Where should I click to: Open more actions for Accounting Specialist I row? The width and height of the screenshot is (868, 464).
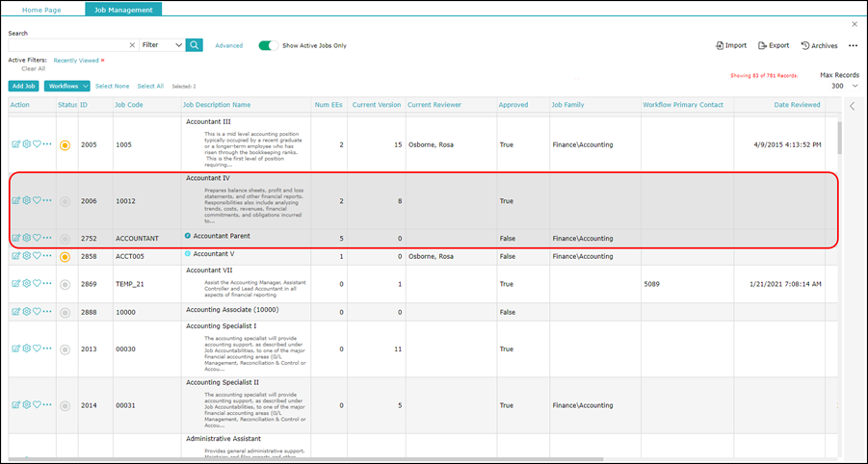47,349
